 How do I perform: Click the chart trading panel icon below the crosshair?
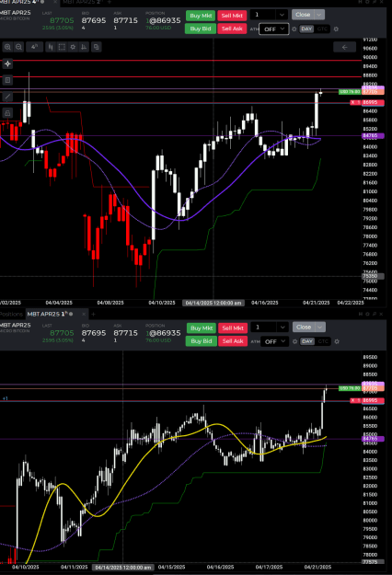[7, 80]
